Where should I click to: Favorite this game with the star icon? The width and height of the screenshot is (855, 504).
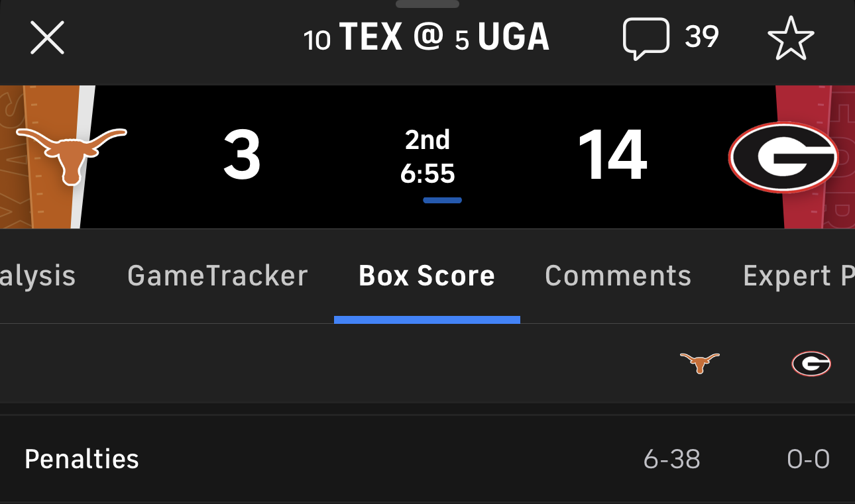[790, 38]
